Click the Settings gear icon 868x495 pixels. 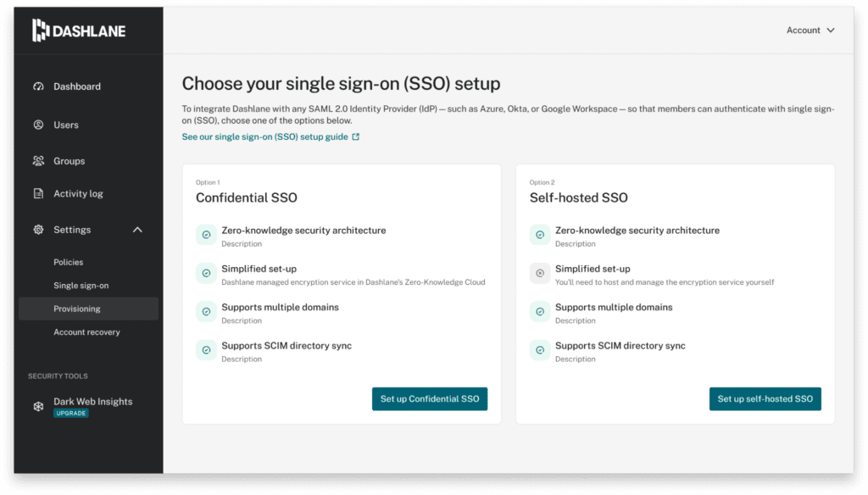[38, 230]
